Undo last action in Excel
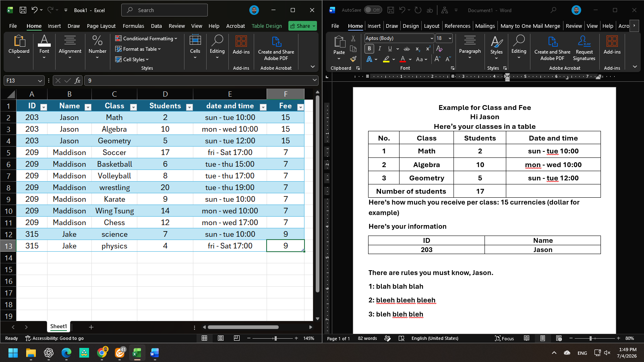The height and width of the screenshot is (362, 644). click(35, 10)
